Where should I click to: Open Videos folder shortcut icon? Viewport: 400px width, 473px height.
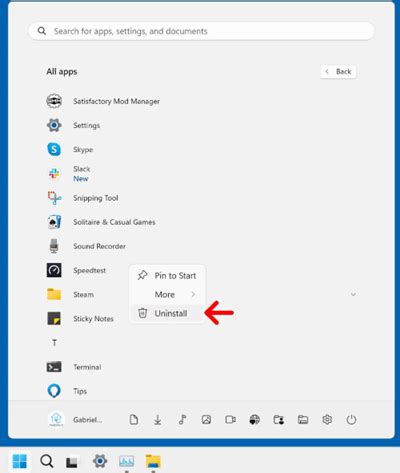pos(230,420)
